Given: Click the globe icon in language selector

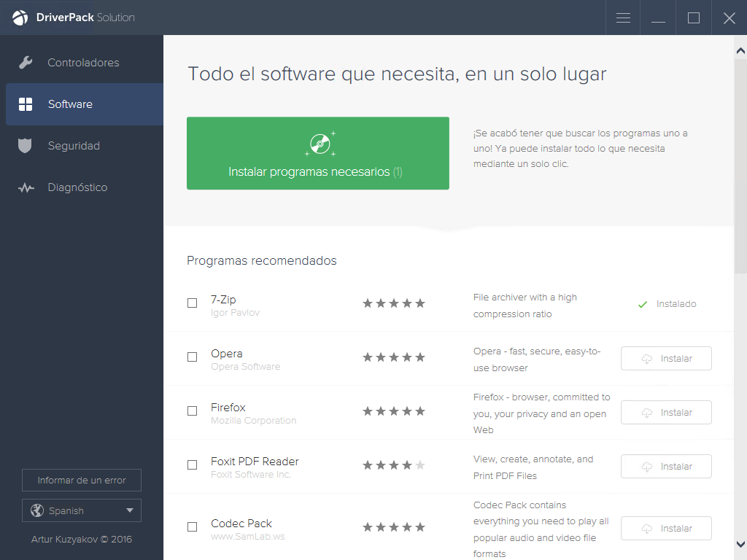Looking at the screenshot, I should pos(37,510).
